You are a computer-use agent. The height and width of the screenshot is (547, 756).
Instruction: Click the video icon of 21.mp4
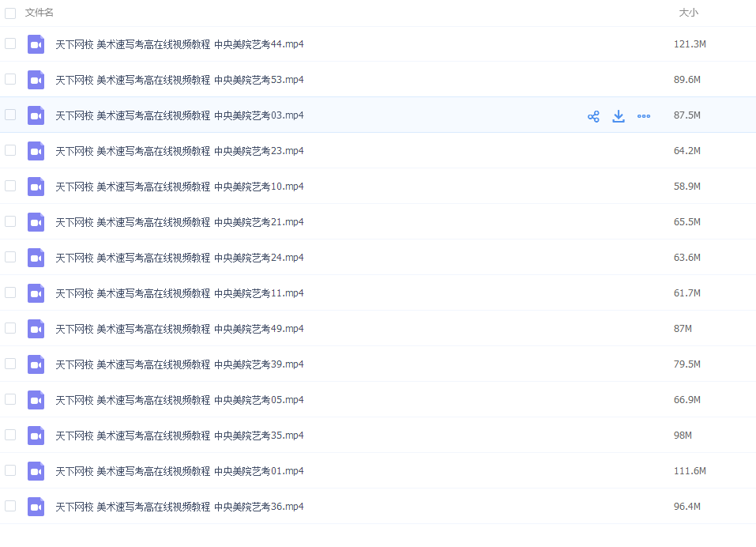(x=36, y=222)
